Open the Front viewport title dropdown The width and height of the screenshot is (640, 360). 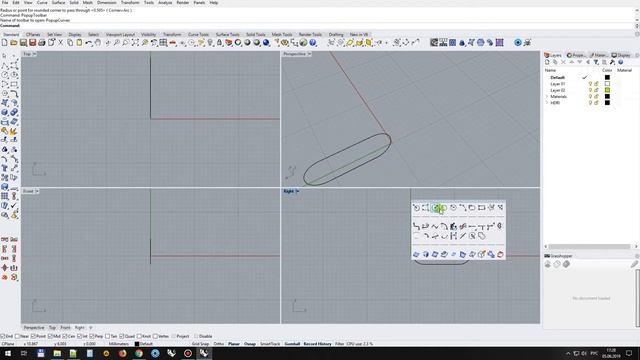pos(37,191)
